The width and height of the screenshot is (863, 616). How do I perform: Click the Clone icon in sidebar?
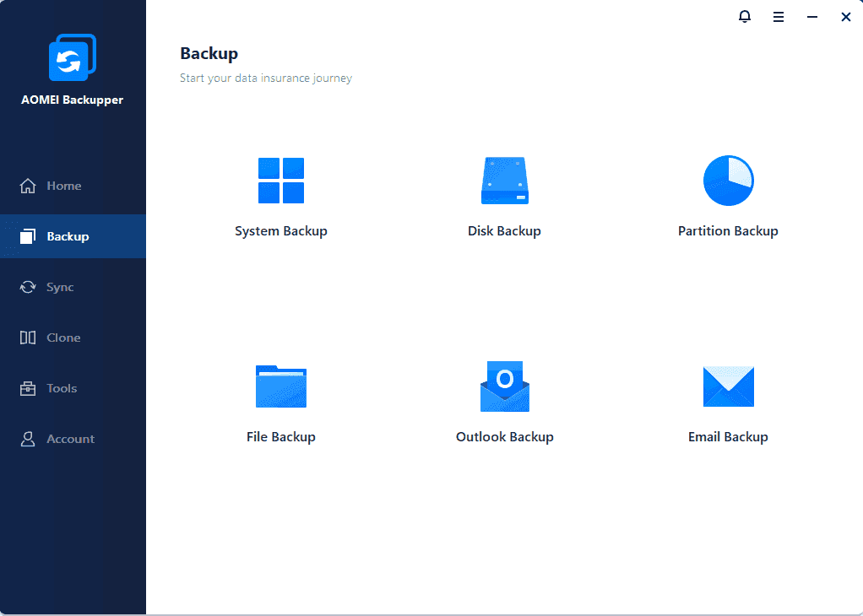coord(28,338)
